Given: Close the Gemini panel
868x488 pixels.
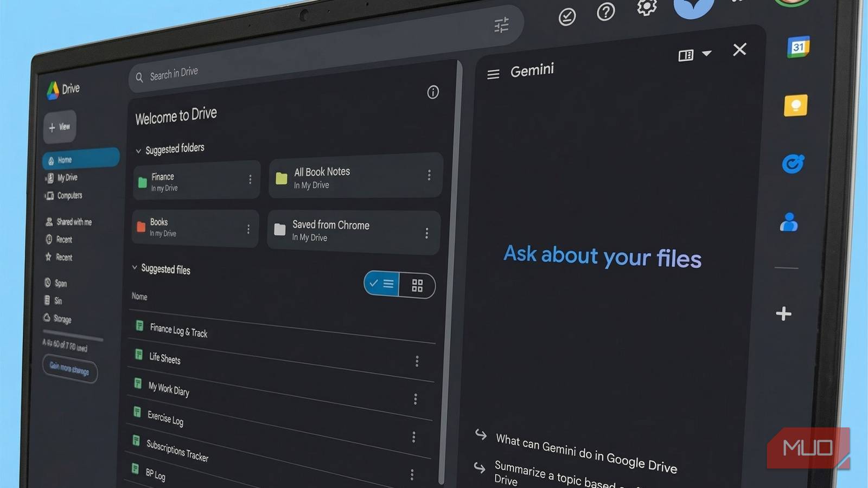Looking at the screenshot, I should pyautogui.click(x=739, y=49).
